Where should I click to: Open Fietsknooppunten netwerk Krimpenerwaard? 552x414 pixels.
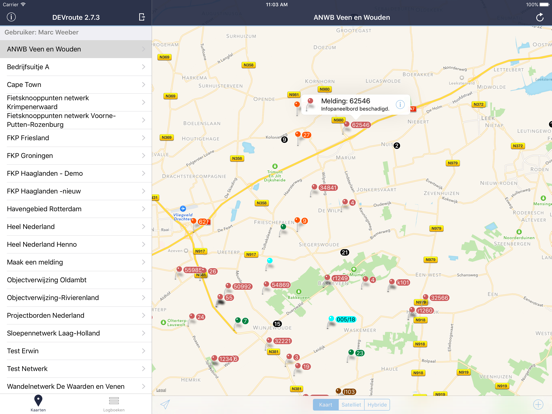pyautogui.click(x=76, y=102)
